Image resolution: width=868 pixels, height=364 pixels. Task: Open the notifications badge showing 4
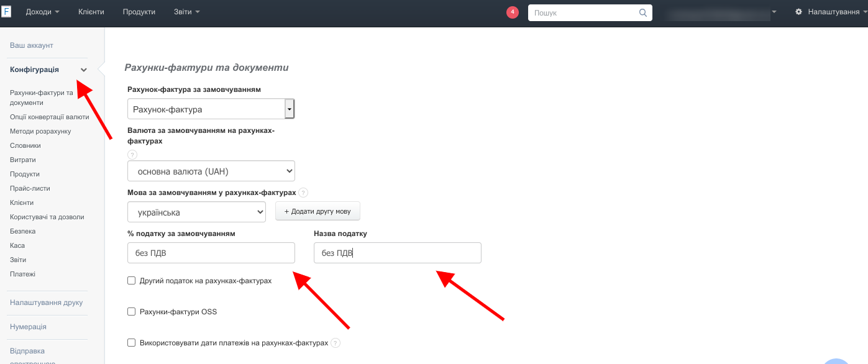(x=513, y=12)
